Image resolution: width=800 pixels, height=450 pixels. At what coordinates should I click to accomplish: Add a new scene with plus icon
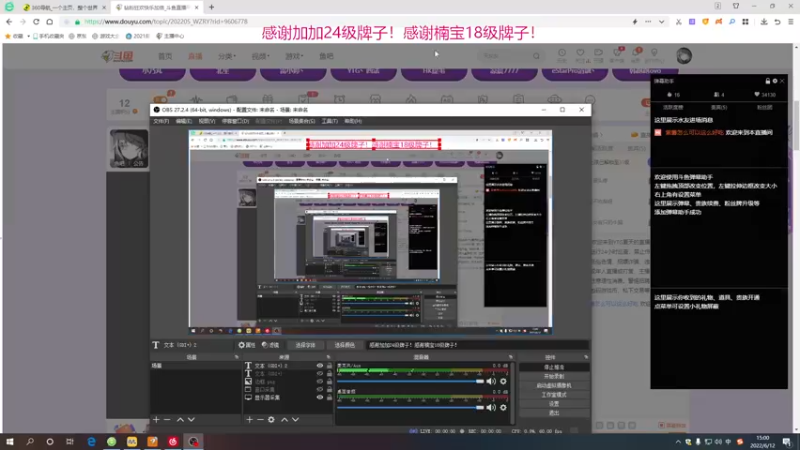coord(156,419)
